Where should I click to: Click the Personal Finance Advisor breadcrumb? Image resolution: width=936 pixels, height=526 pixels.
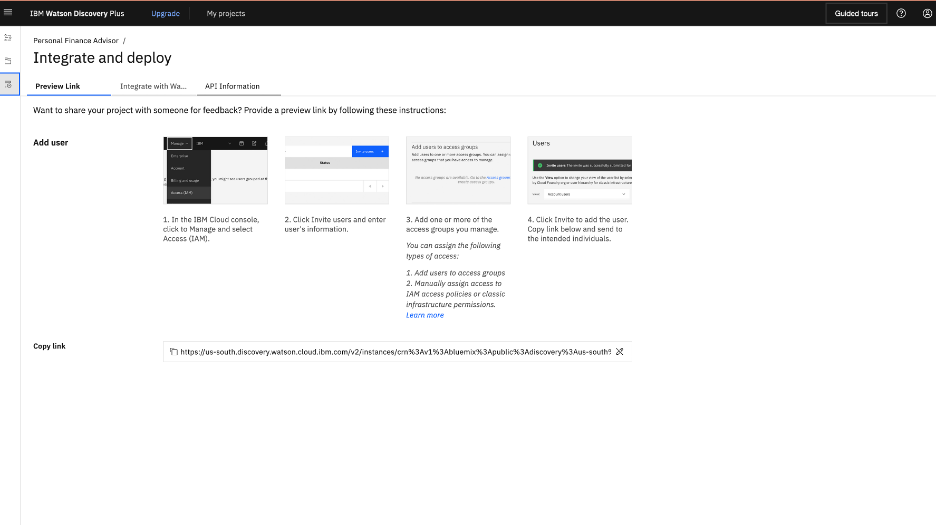click(76, 41)
